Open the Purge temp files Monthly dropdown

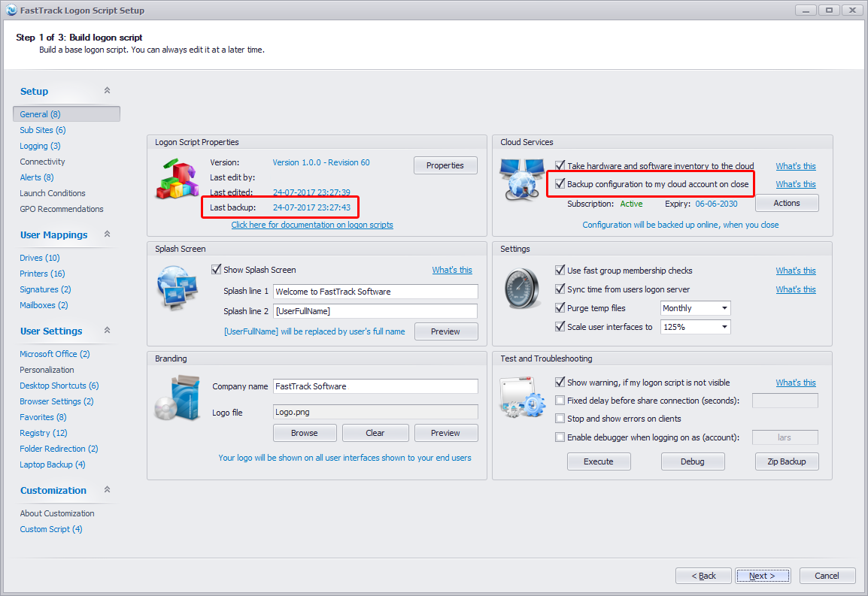[695, 308]
